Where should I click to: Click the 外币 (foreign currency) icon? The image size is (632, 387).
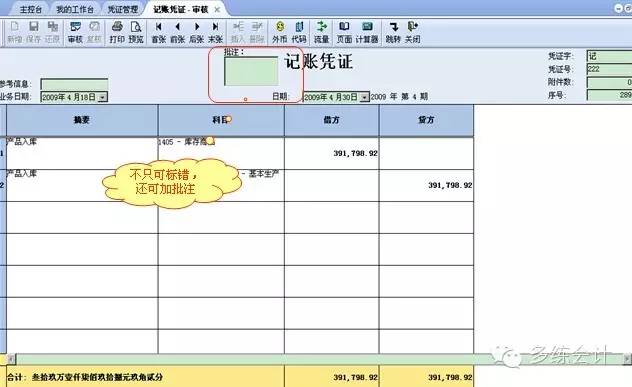click(279, 32)
